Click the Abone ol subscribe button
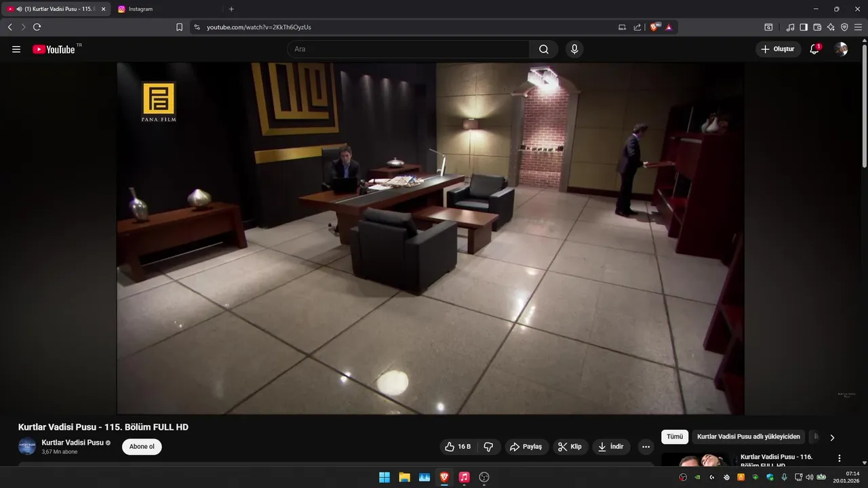Screen dimensions: 868x488 click(x=142, y=447)
